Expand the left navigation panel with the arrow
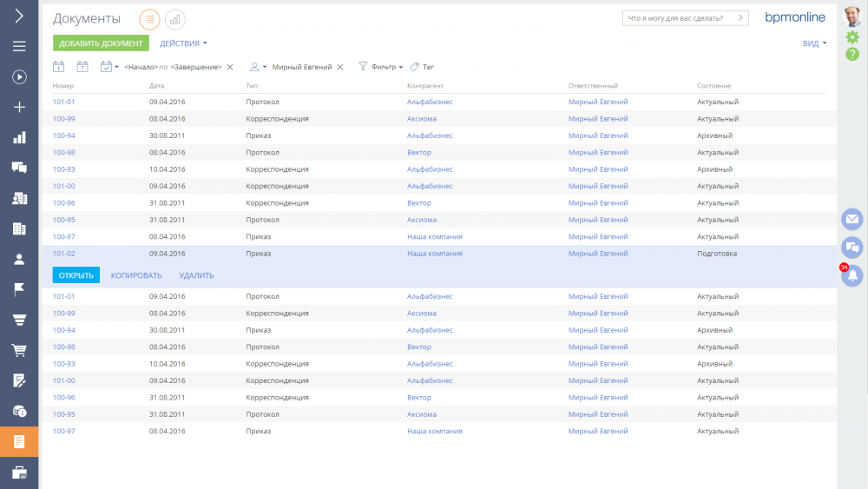The image size is (868, 489). (x=19, y=16)
